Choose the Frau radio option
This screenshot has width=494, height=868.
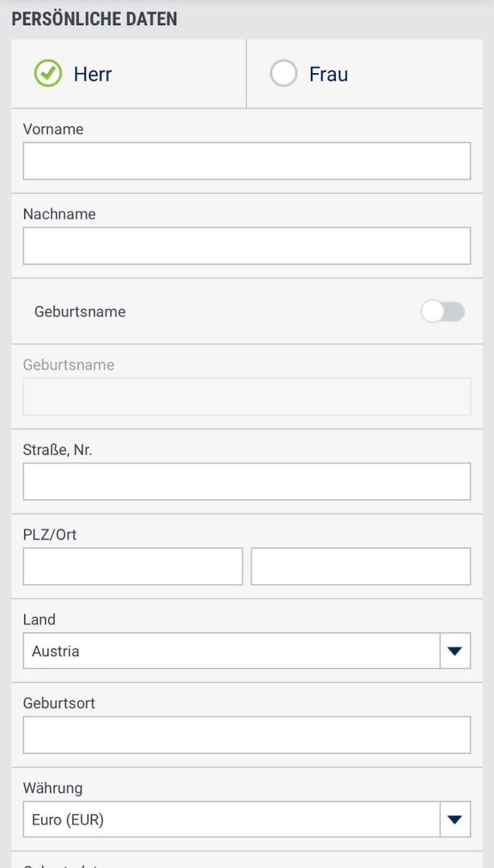tap(283, 74)
